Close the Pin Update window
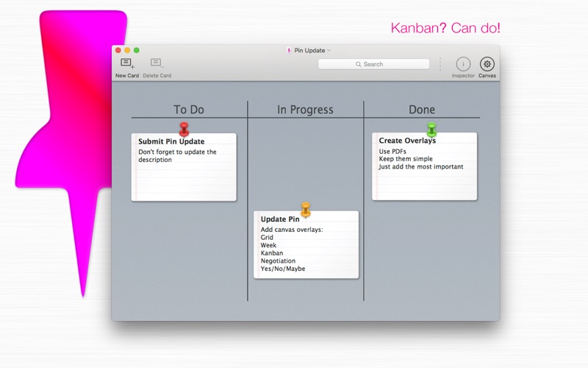The image size is (588, 368). pos(118,50)
